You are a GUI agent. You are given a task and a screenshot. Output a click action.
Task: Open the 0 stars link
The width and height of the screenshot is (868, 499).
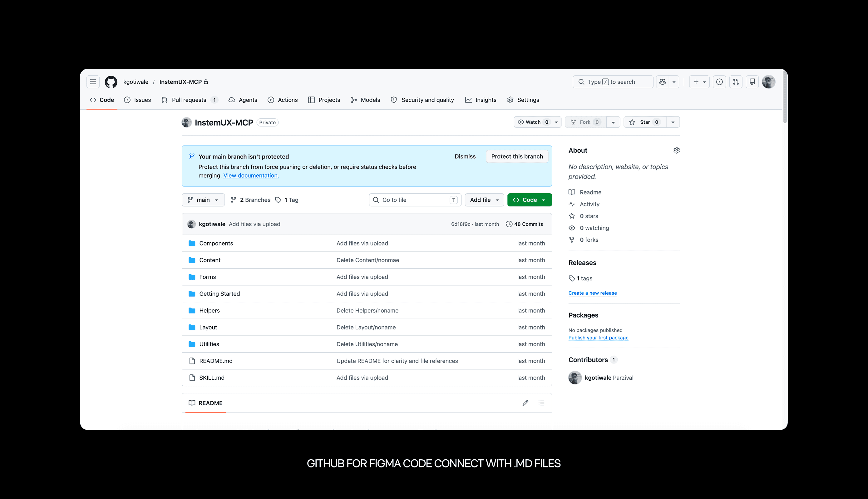(x=583, y=216)
